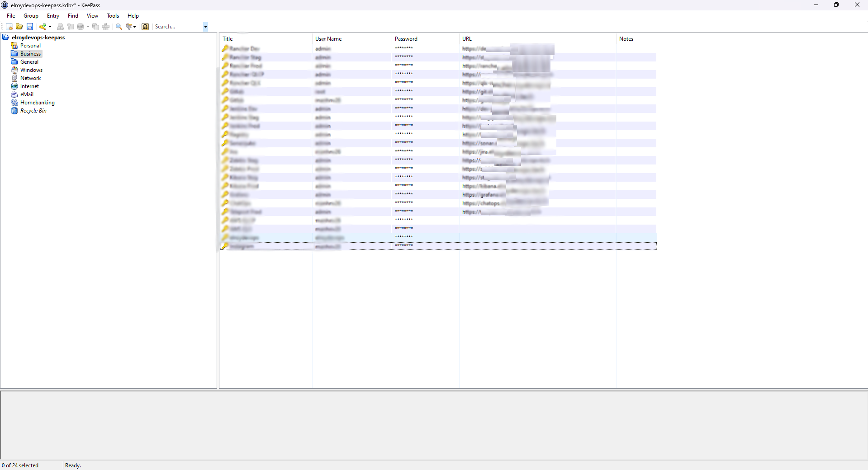Select the eMail group icon
868x470 pixels.
(14, 94)
